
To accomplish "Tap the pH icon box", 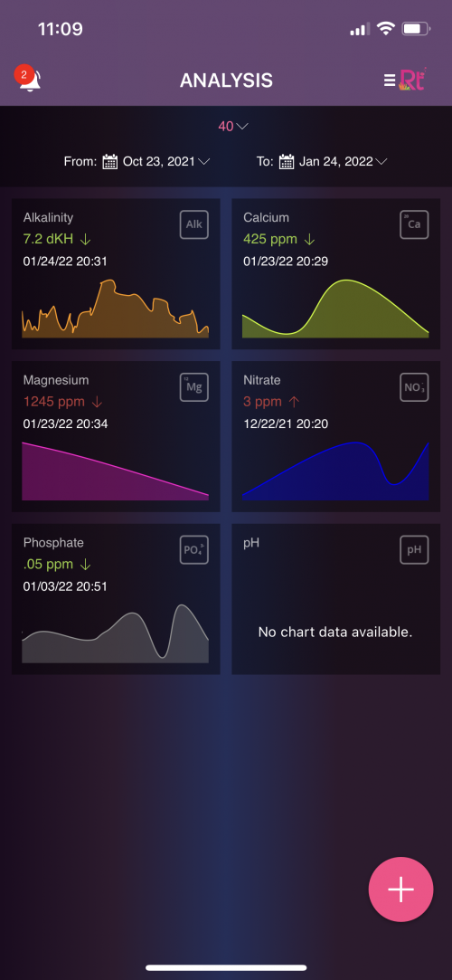I will tap(415, 549).
